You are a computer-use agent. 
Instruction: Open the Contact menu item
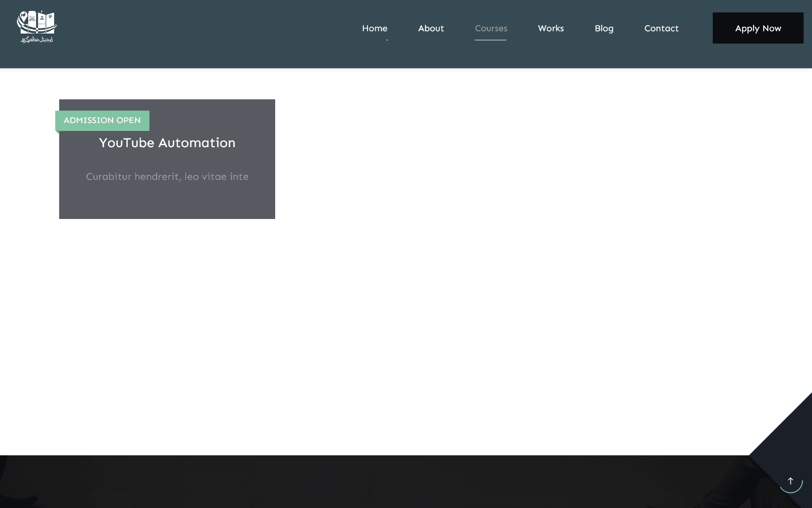click(661, 28)
